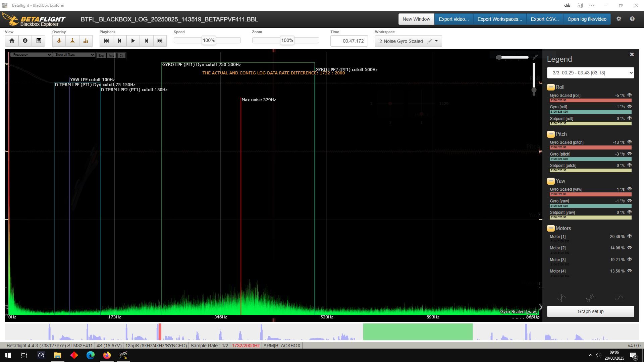Collapse the Yaw legend group

(551, 181)
